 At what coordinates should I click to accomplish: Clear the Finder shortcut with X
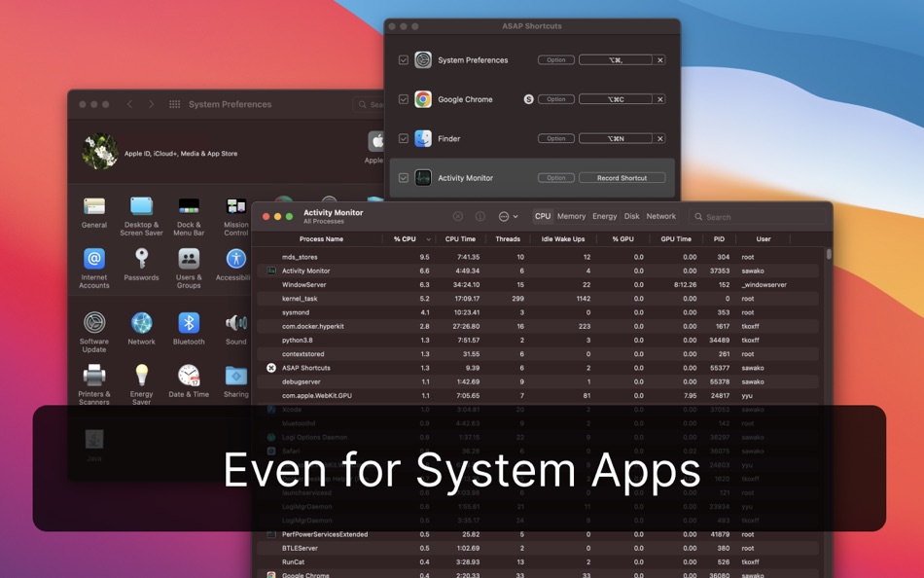660,138
